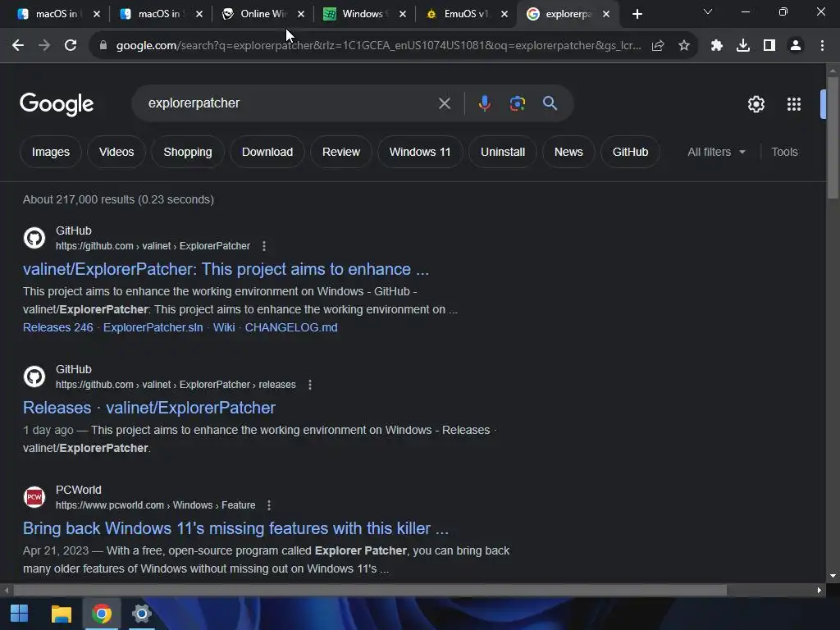Share this page via address bar icon

[x=658, y=46]
